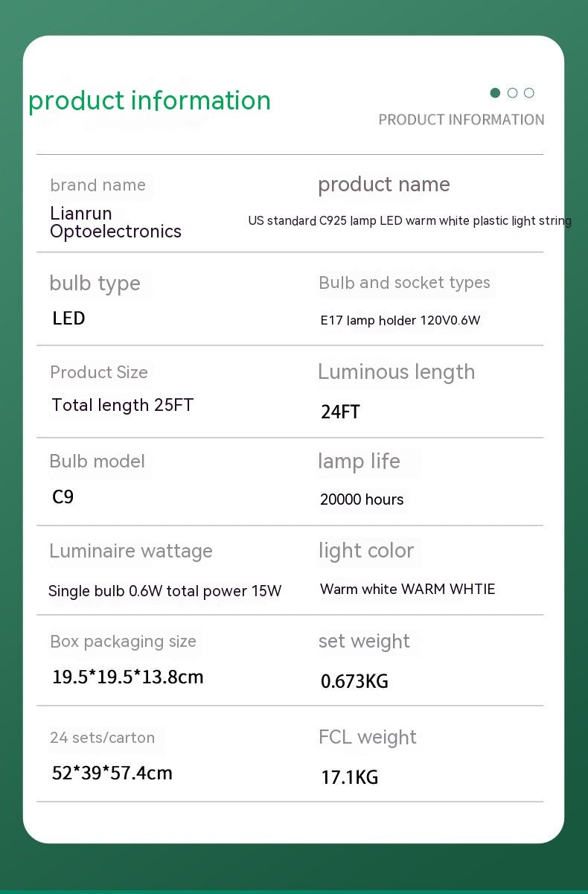Select the E17 lamp holder 120V0.6W value
Image resolution: width=588 pixels, height=894 pixels.
tap(400, 321)
